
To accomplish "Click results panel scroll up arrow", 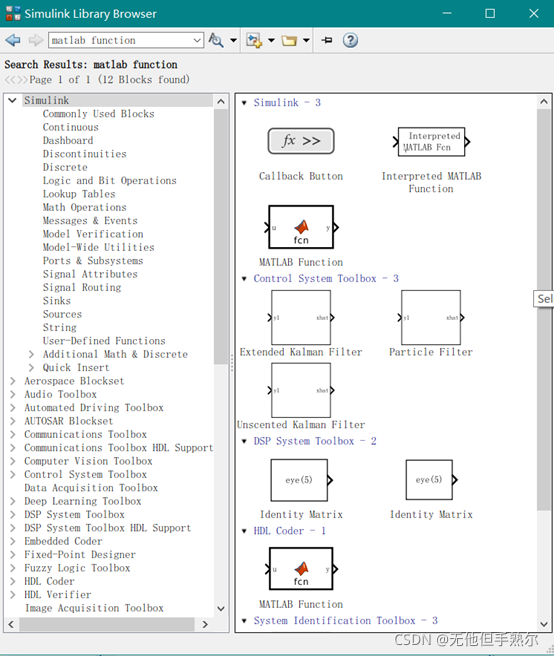I will pos(544,101).
